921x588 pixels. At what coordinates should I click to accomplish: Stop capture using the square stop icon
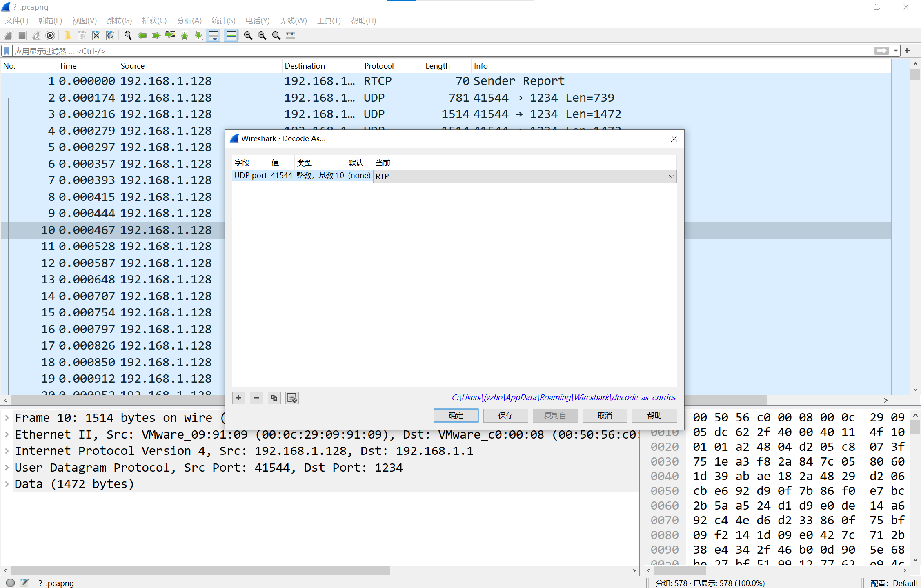(22, 36)
